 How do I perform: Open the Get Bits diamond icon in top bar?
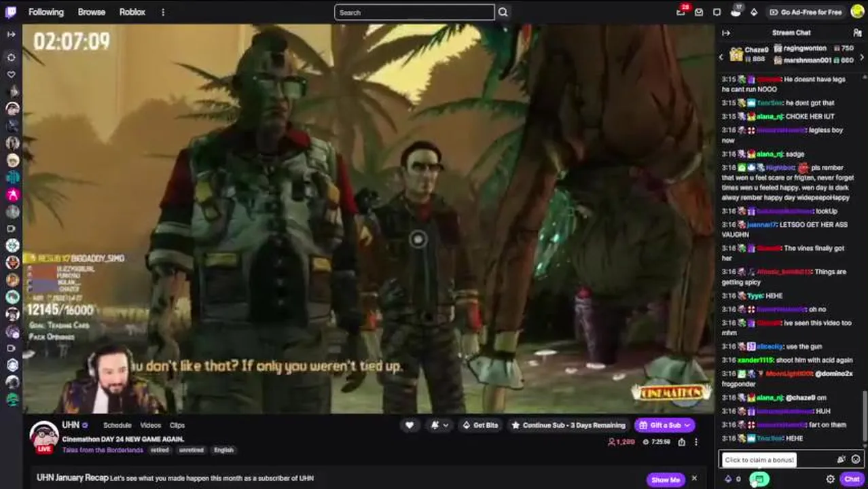point(754,12)
